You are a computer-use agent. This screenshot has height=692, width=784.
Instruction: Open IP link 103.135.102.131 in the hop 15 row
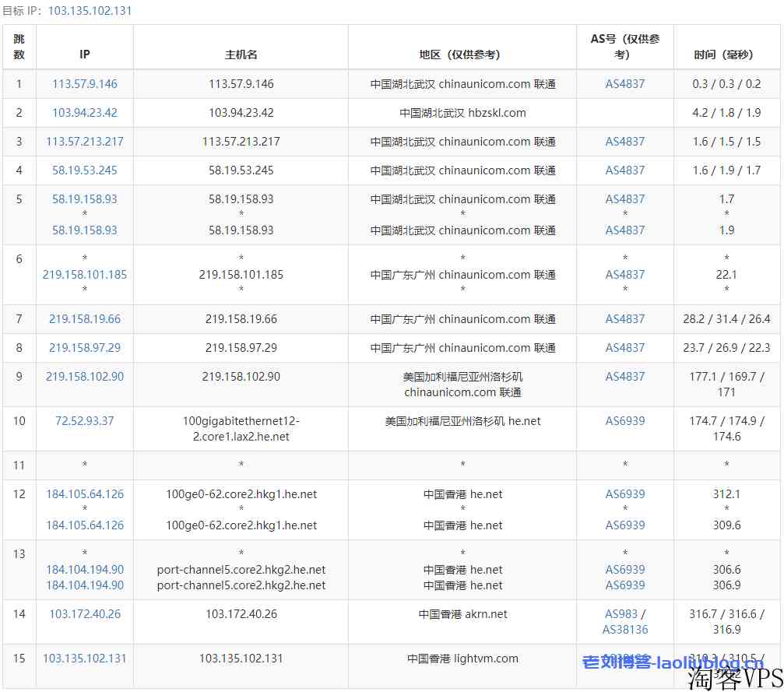pos(85,659)
